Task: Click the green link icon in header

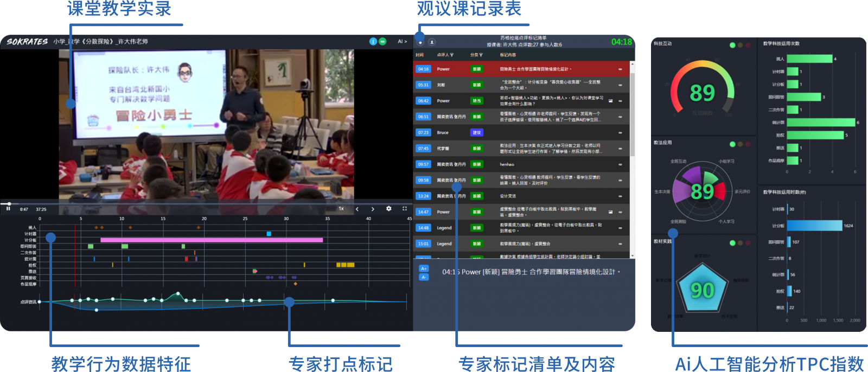Action: (x=382, y=41)
